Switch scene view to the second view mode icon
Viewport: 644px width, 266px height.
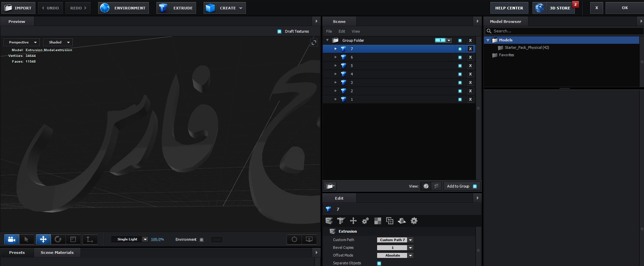pyautogui.click(x=436, y=186)
